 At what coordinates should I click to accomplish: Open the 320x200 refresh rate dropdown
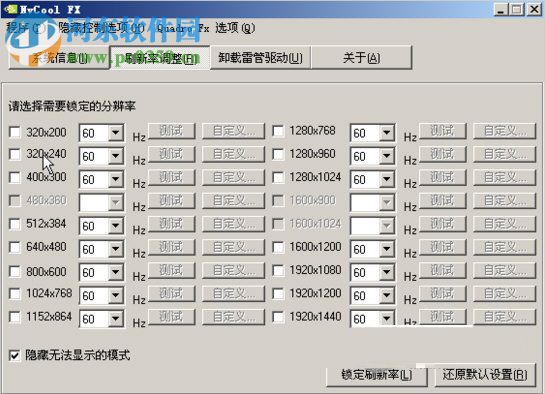point(115,133)
